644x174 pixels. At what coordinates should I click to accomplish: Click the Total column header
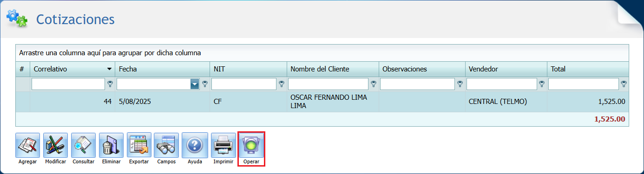point(588,69)
